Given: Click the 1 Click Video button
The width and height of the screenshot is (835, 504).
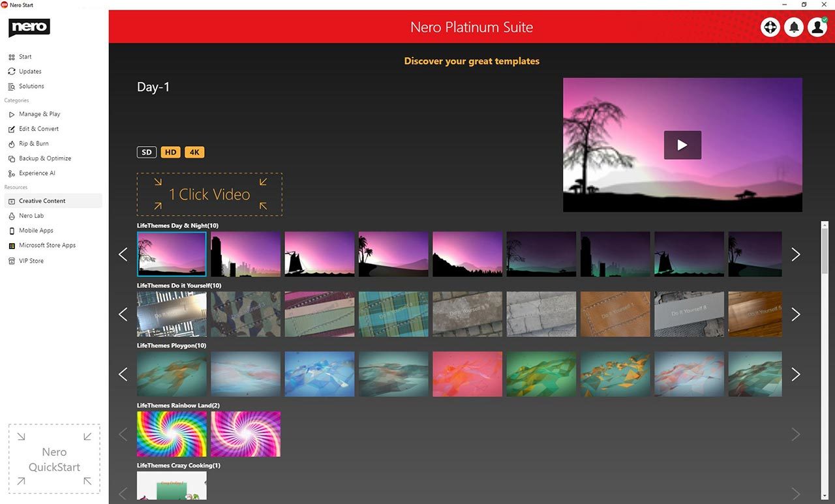Looking at the screenshot, I should pos(209,194).
